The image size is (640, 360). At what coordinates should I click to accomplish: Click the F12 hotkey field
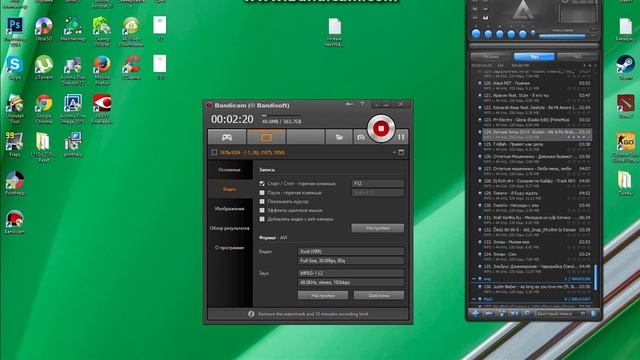378,184
